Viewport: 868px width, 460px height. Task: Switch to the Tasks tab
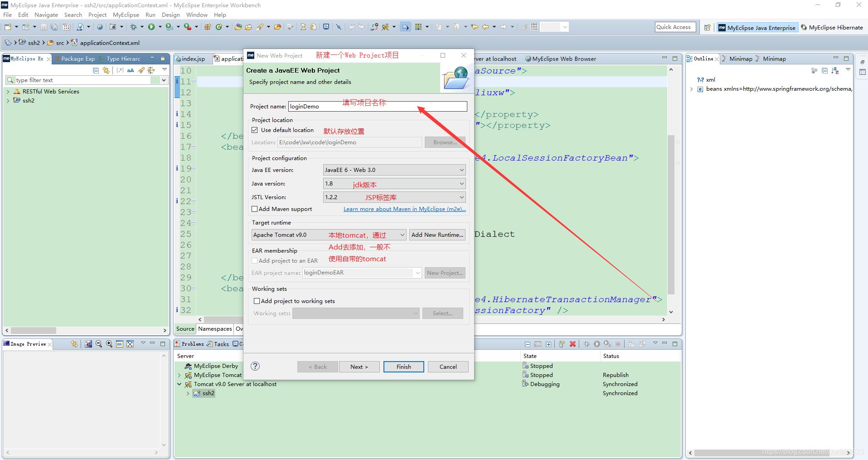coord(218,344)
